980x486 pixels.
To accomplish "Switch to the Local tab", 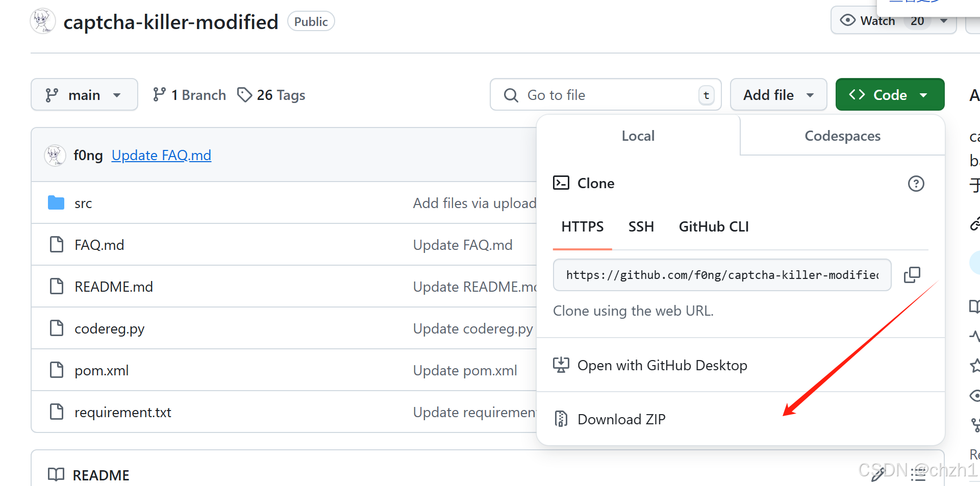I will click(638, 136).
